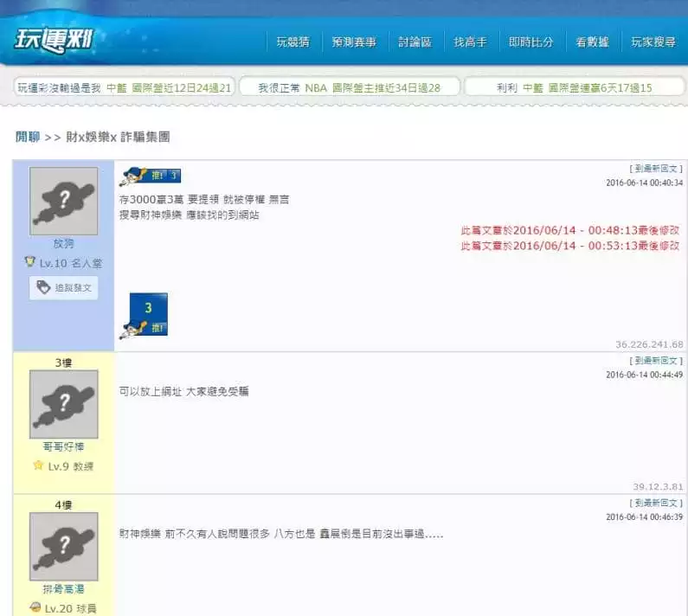Open the 找高手 menu
The width and height of the screenshot is (688, 616).
coord(470,42)
